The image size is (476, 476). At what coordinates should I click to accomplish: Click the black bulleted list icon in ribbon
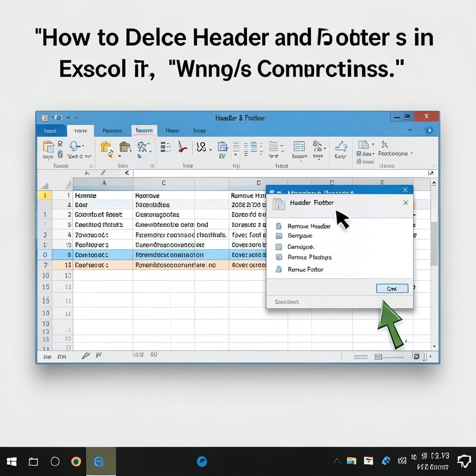click(x=165, y=147)
